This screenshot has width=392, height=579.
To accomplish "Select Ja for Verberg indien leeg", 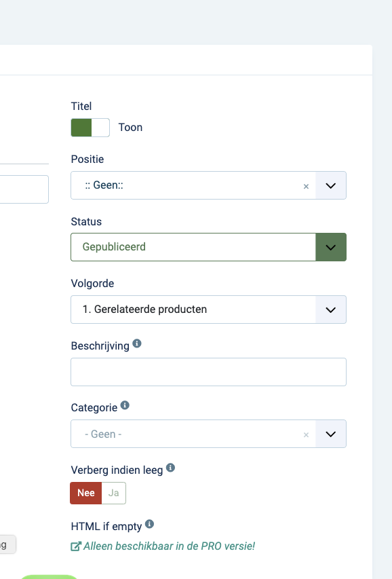I will (114, 493).
